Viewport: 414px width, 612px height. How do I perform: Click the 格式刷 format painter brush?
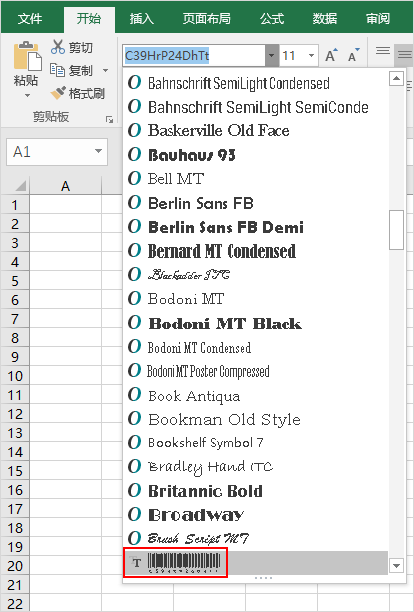point(58,93)
